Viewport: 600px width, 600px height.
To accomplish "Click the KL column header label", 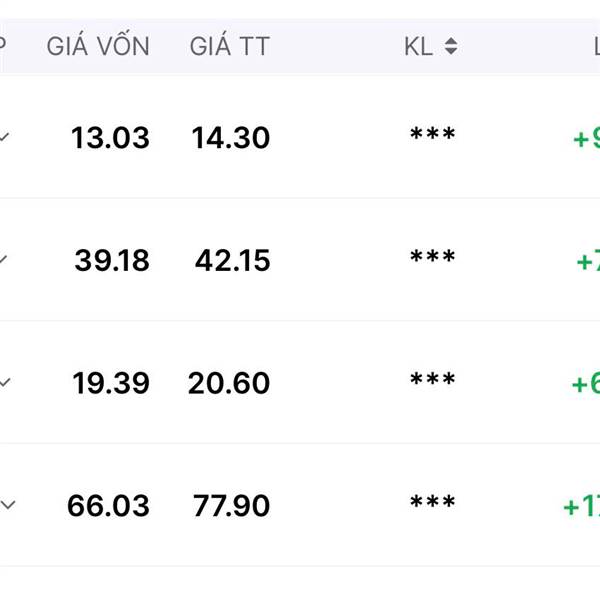I will pos(418,46).
